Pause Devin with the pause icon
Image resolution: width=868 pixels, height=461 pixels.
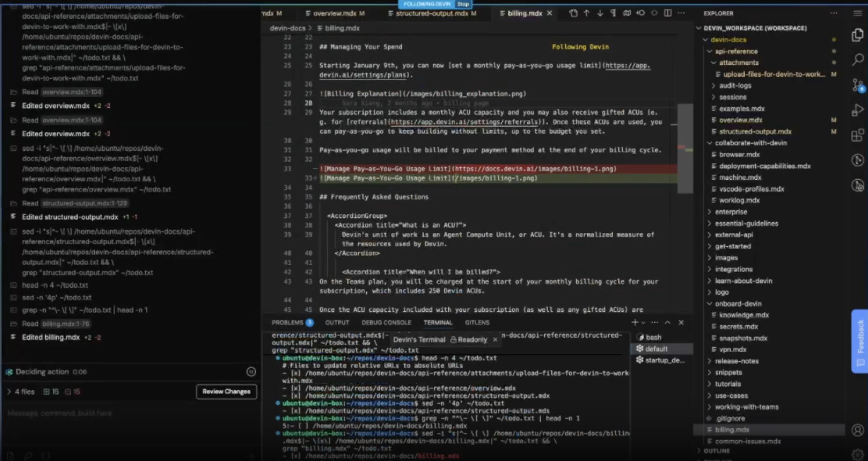[x=251, y=372]
